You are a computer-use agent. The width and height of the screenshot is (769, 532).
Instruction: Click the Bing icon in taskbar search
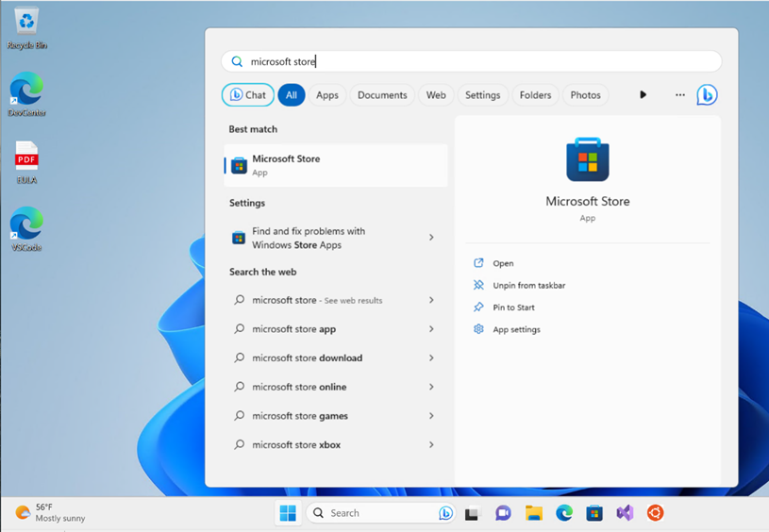coord(445,513)
